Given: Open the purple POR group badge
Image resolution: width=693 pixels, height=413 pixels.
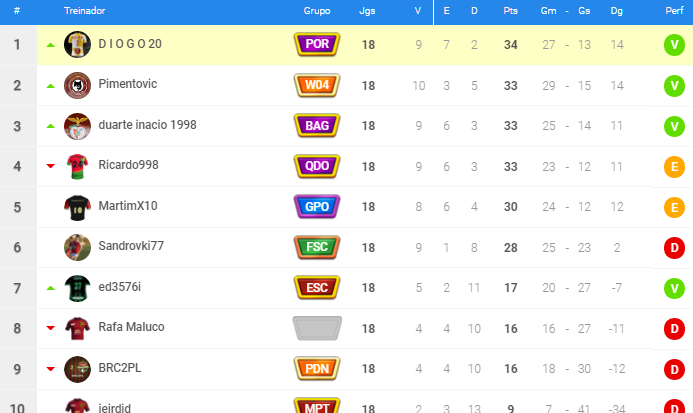Looking at the screenshot, I should coord(317,44).
